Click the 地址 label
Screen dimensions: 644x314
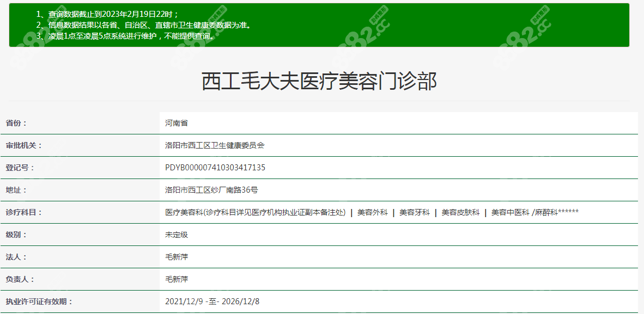(16, 190)
